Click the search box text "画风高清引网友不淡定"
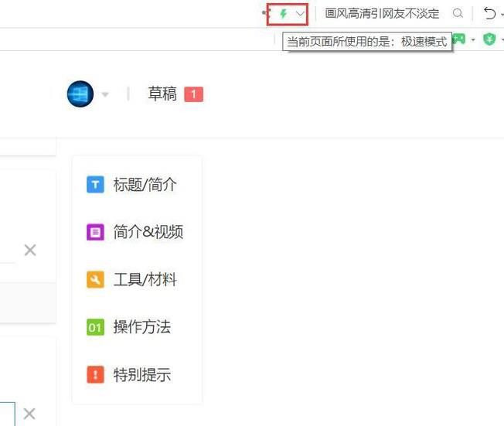The width and height of the screenshot is (504, 426). 382,13
